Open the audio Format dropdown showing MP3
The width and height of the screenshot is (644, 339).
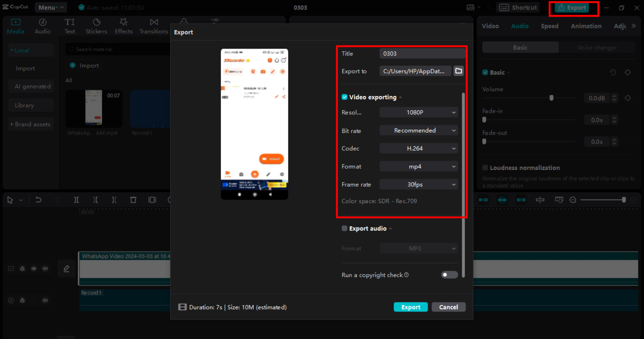(x=419, y=248)
